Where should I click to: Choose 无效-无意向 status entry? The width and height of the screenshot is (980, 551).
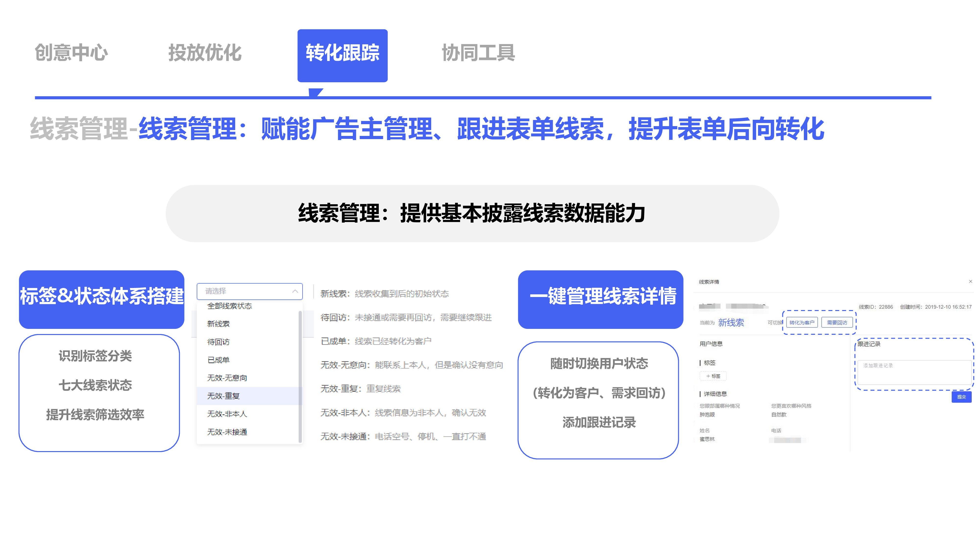tap(227, 378)
